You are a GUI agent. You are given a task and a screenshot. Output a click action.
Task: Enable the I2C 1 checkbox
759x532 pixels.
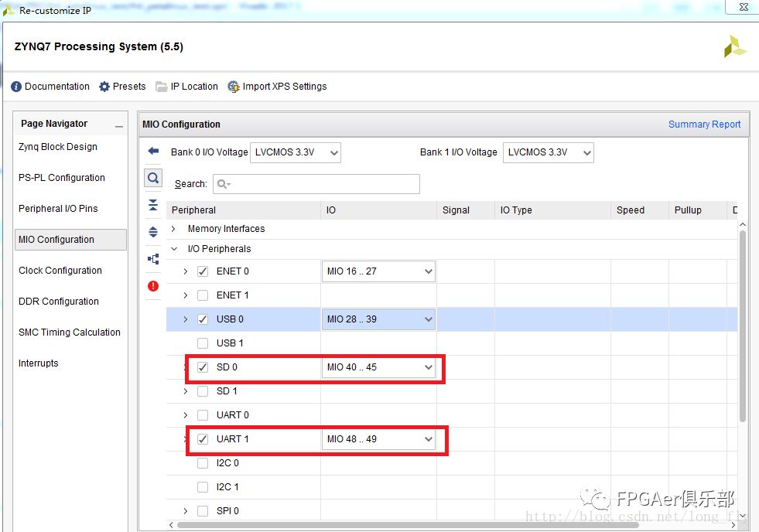pyautogui.click(x=203, y=487)
